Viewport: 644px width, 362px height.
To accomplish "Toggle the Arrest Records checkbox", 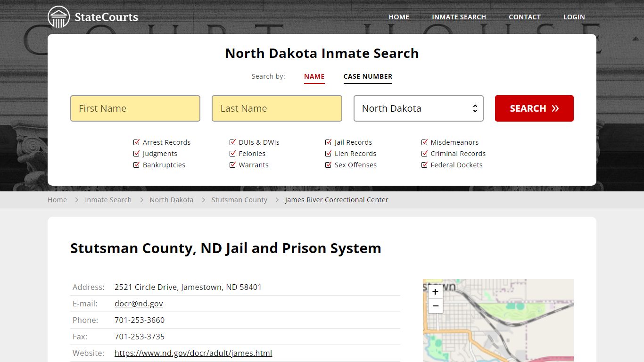I will click(137, 142).
